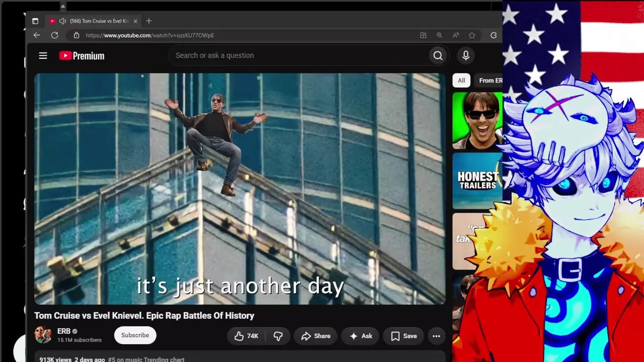Image resolution: width=644 pixels, height=362 pixels.
Task: Open a new browser tab
Action: click(x=149, y=21)
